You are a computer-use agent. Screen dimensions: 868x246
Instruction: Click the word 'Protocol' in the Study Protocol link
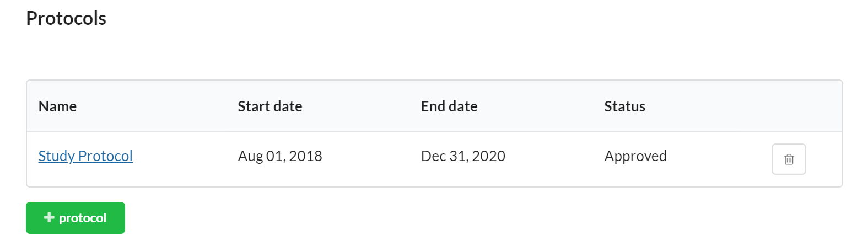pos(105,157)
